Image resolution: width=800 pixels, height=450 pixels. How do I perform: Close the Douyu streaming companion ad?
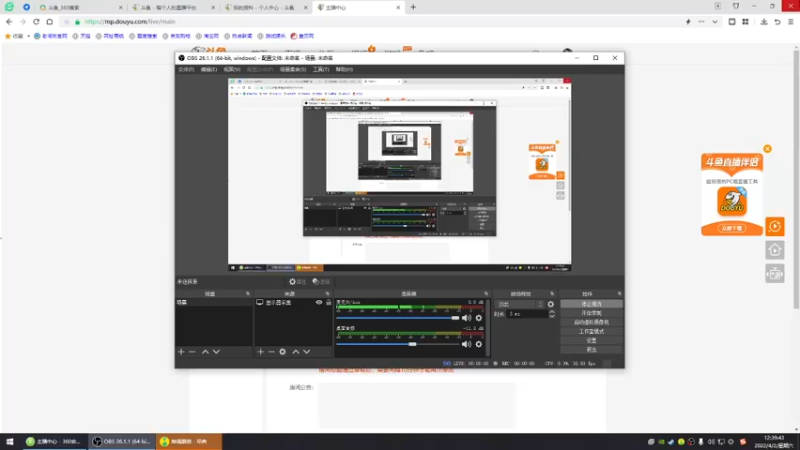pos(767,149)
